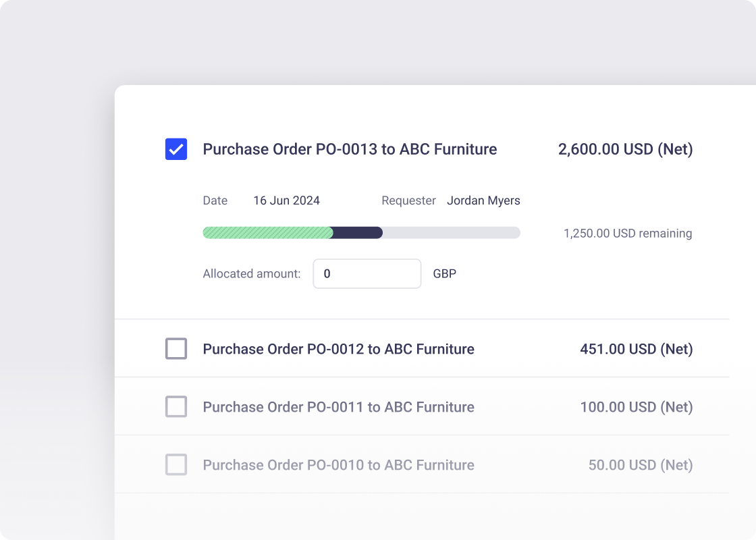Expand Purchase Order PO-0011 to ABC Furniture row

tap(338, 407)
